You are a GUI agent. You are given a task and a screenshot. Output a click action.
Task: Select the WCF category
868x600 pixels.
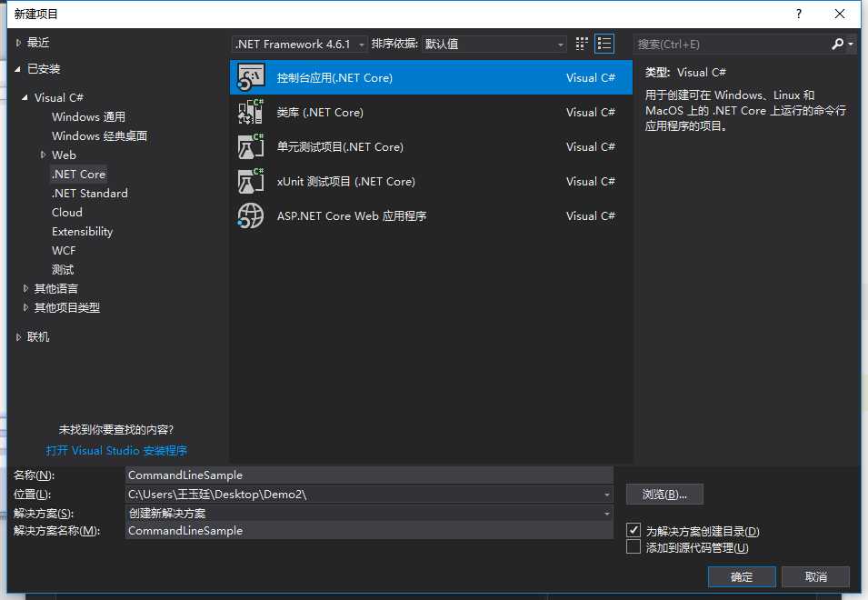[64, 250]
